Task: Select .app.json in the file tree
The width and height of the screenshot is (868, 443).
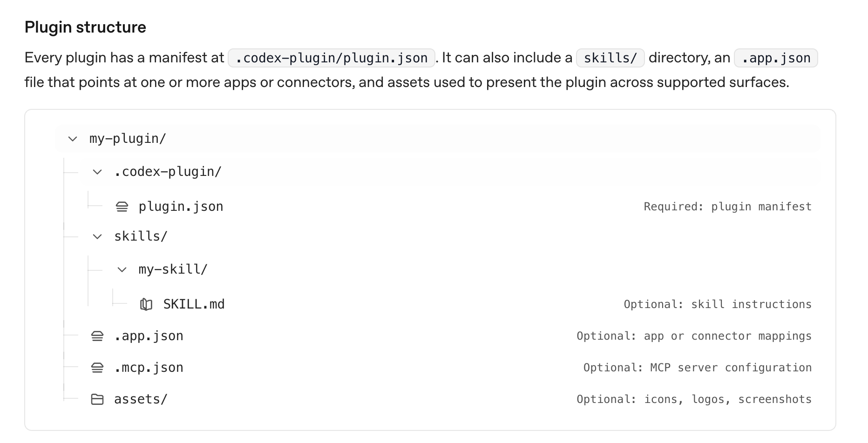Action: pos(149,336)
